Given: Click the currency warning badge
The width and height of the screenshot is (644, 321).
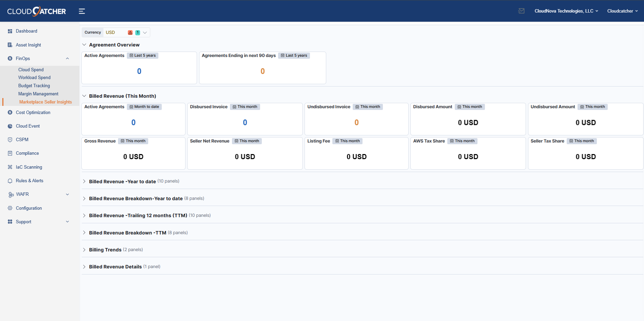Looking at the screenshot, I should coord(130,32).
